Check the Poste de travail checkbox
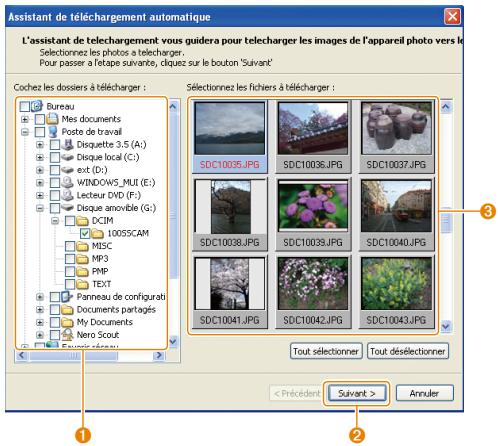The image size is (498, 446). pyautogui.click(x=40, y=132)
